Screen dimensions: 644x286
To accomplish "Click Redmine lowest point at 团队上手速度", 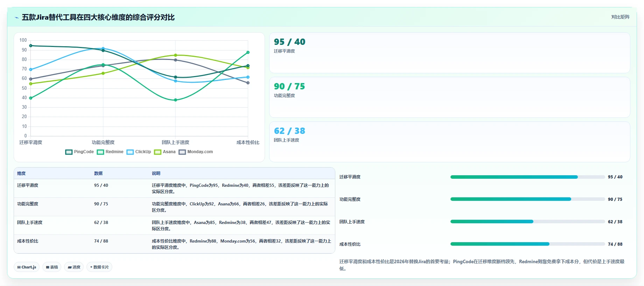I will [175, 100].
